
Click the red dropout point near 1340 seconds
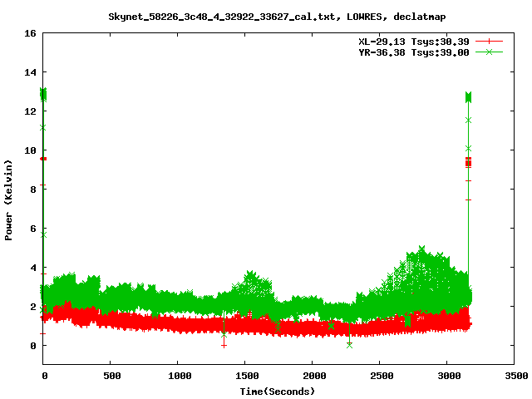pyautogui.click(x=224, y=346)
